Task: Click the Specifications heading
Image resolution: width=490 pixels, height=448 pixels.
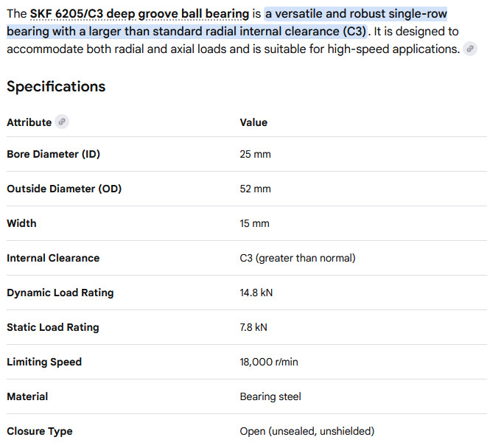Action: click(x=56, y=86)
